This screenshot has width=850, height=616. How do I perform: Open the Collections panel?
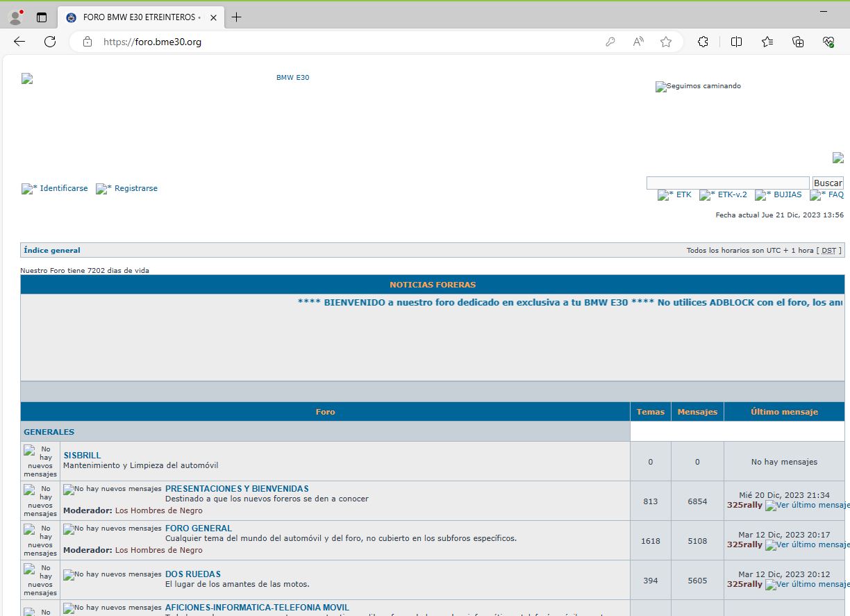click(x=798, y=42)
